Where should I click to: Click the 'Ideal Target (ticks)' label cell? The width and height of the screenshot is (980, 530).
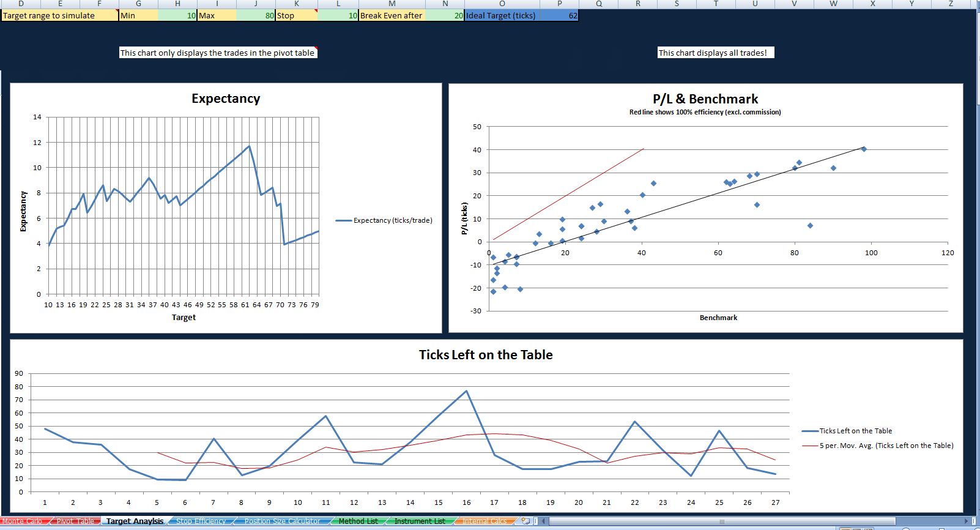pyautogui.click(x=503, y=15)
